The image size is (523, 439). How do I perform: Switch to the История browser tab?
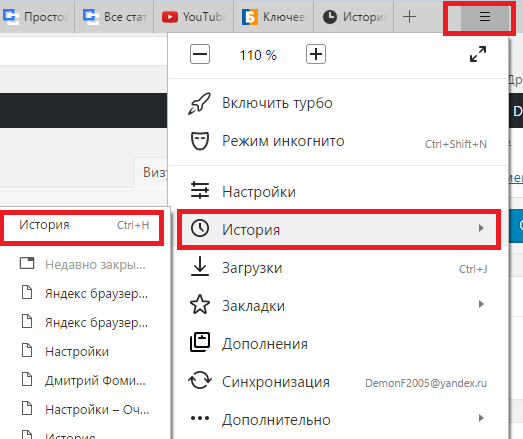(354, 16)
